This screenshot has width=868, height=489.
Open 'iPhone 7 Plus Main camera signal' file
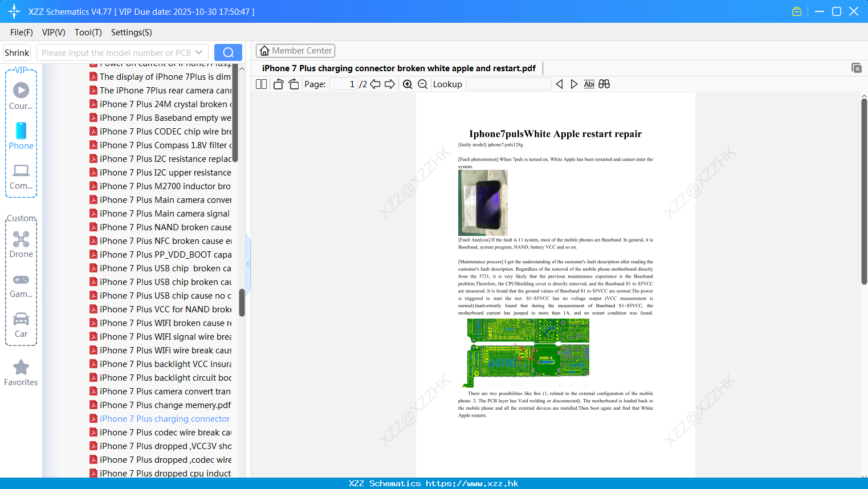(x=161, y=214)
